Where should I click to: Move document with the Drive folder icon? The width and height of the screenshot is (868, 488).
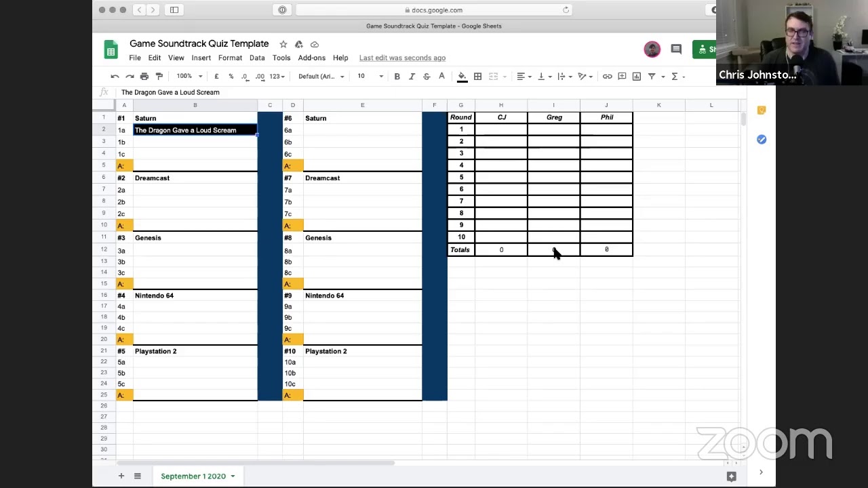coord(299,44)
